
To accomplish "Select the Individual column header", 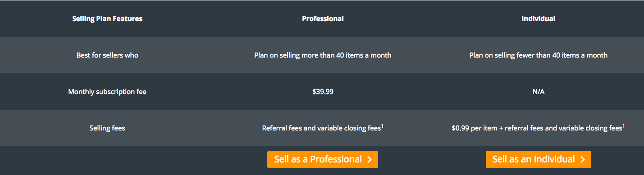I will click(x=538, y=19).
